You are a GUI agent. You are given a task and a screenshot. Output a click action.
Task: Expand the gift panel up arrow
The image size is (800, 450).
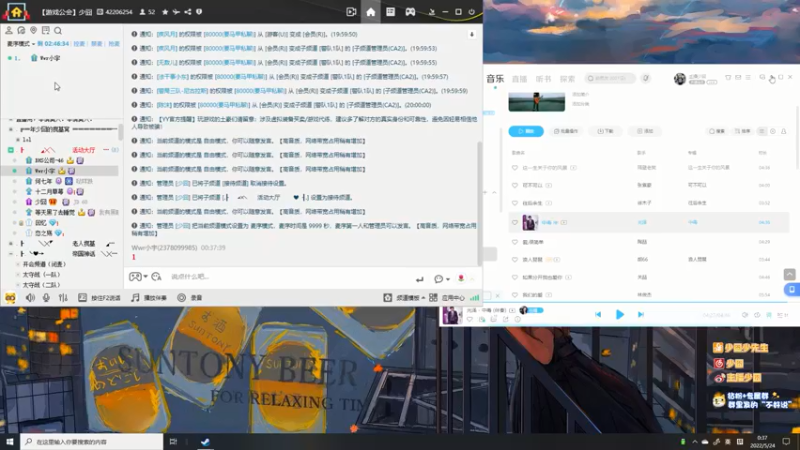point(472,279)
